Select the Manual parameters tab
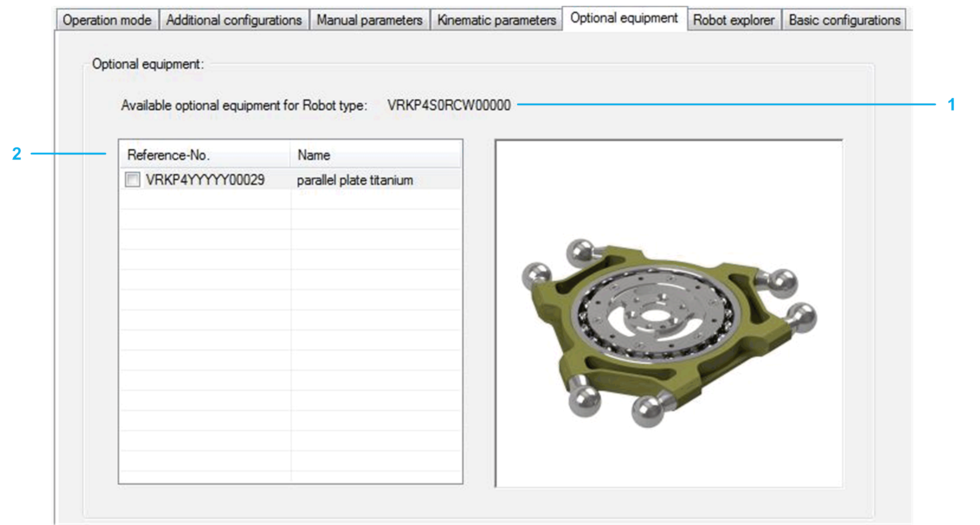 click(x=369, y=20)
